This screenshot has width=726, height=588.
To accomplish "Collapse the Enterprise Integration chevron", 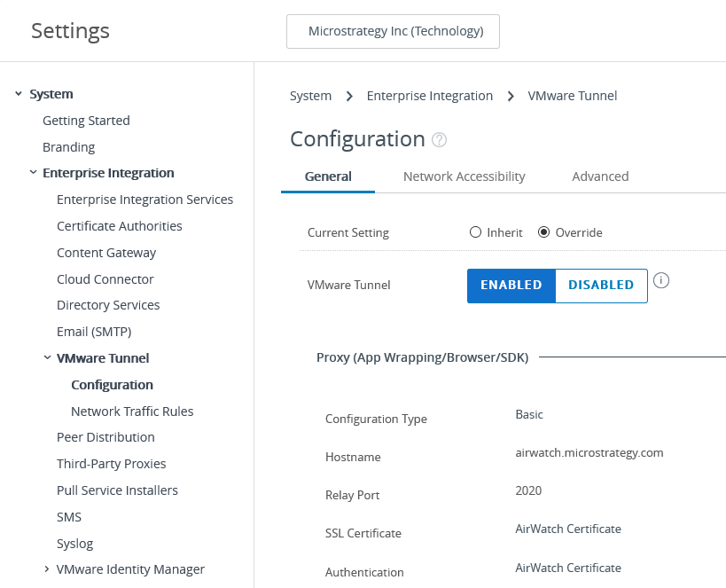I will click(x=34, y=172).
